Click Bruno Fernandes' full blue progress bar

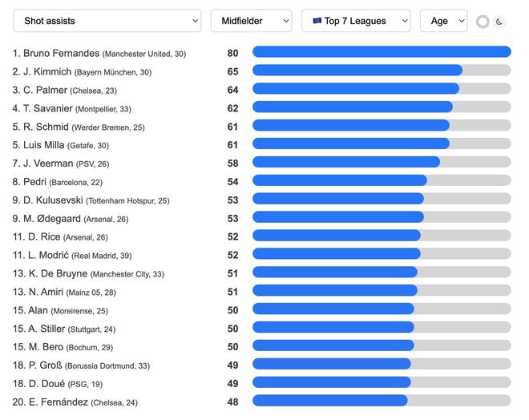pos(382,52)
